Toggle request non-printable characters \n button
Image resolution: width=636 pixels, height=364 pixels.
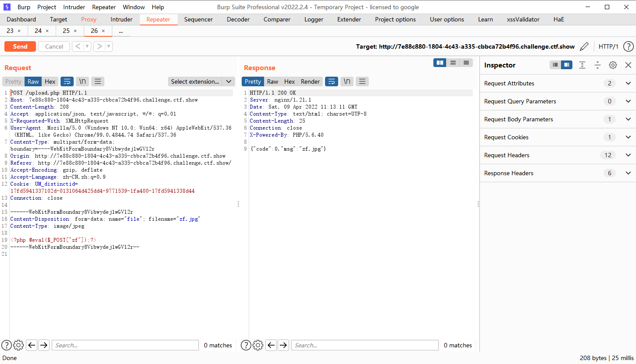click(x=82, y=81)
